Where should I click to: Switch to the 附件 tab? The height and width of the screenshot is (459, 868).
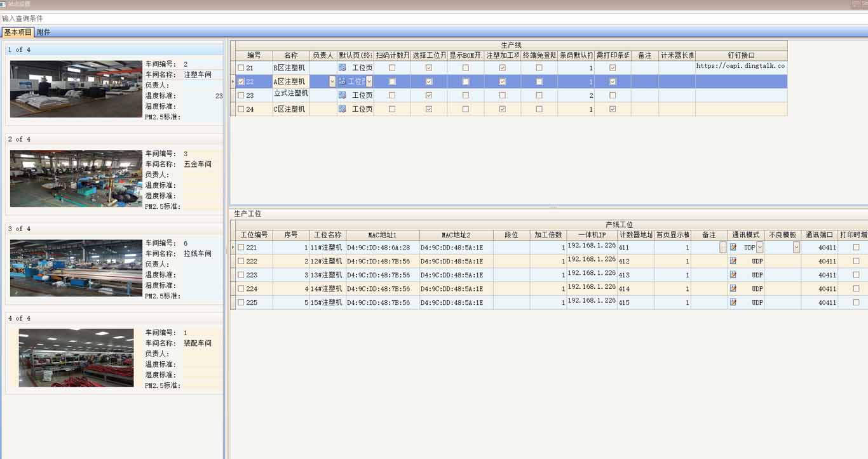pyautogui.click(x=43, y=32)
